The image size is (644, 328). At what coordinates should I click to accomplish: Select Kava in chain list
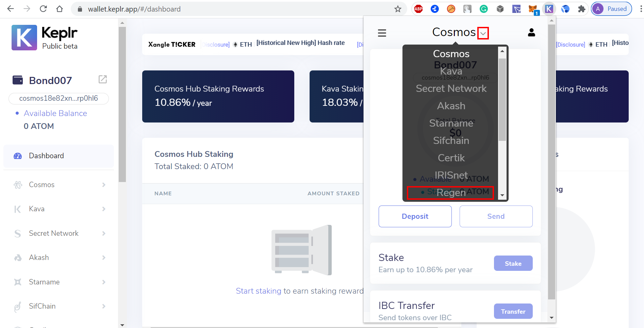coord(451,71)
